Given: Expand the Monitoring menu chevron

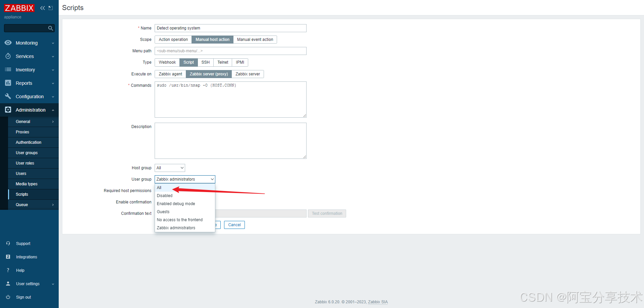Looking at the screenshot, I should point(53,43).
